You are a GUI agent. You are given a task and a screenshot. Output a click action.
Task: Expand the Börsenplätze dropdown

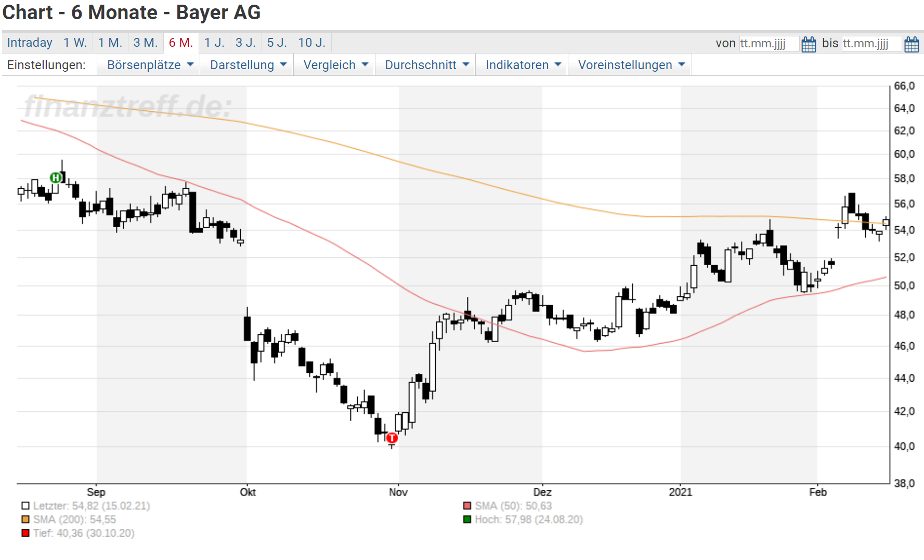point(150,65)
